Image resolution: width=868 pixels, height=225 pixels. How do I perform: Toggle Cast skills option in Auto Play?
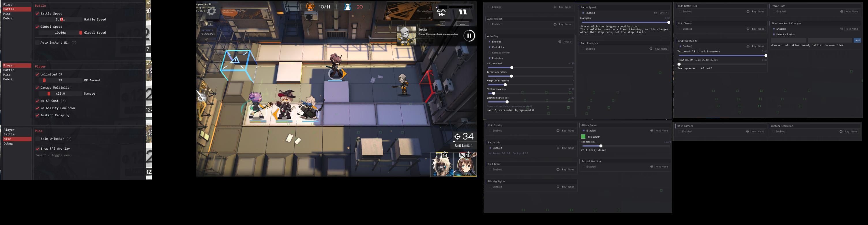[490, 48]
